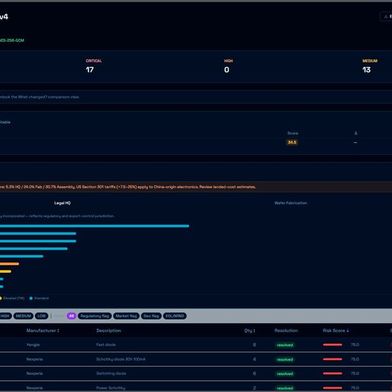
Task: Click risk bar in Schottky diode 30V row
Action: click(332, 359)
